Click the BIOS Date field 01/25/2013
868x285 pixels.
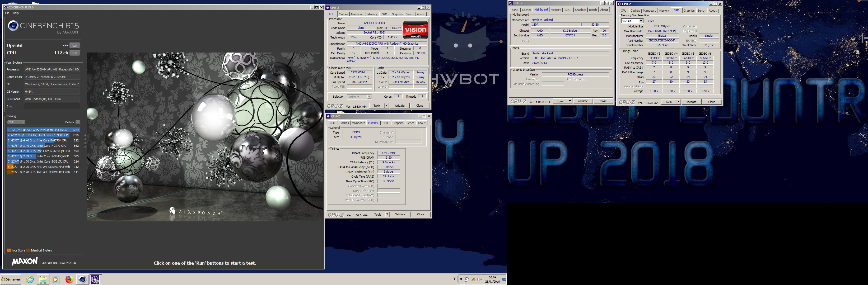coord(570,63)
